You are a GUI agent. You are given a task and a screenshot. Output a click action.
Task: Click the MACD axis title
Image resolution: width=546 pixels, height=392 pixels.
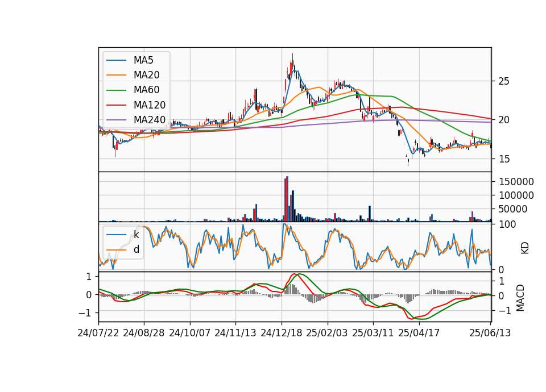tap(520, 298)
